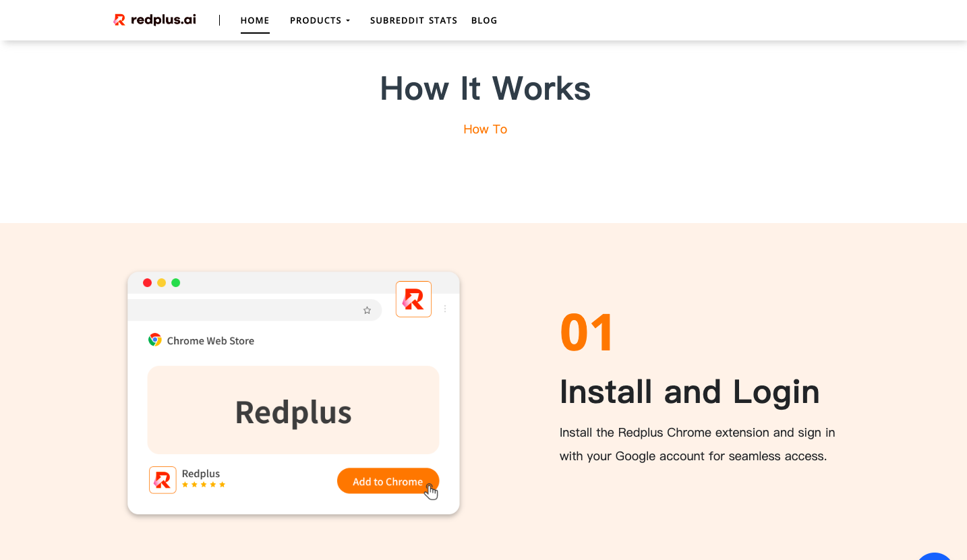Expand the PRODUCTS dropdown menu

click(320, 20)
